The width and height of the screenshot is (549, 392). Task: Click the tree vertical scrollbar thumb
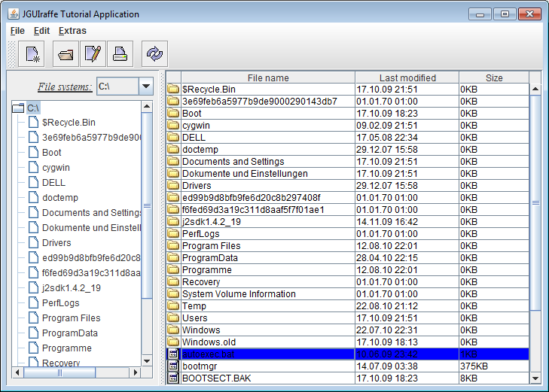click(147, 205)
